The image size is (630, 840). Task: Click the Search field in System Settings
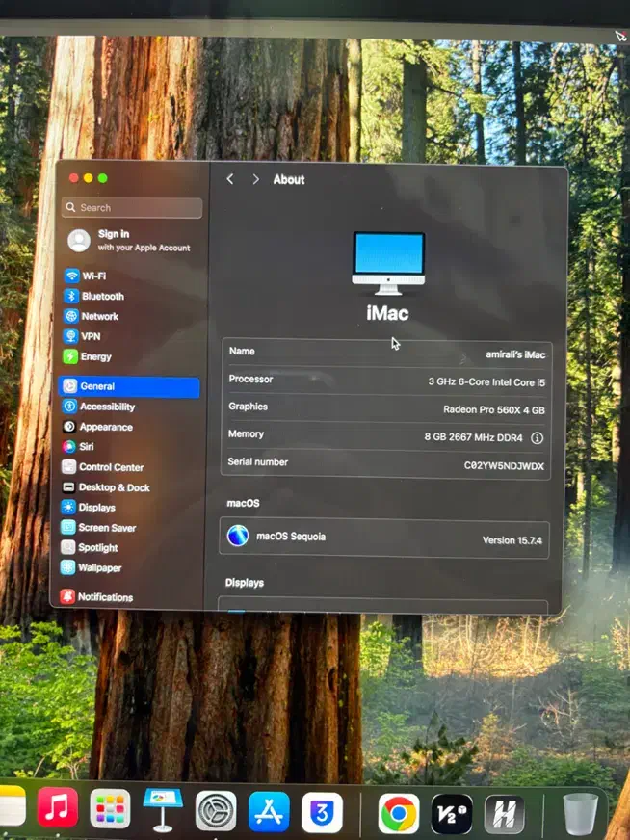click(132, 207)
